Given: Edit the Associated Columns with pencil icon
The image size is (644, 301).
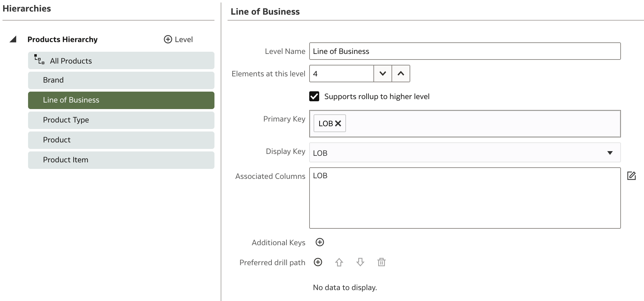Looking at the screenshot, I should click(631, 176).
